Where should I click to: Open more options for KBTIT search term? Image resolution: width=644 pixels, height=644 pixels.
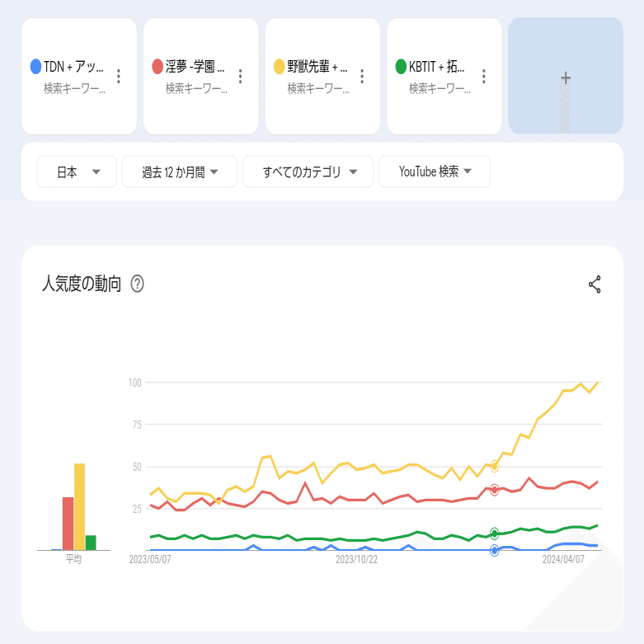point(484,77)
